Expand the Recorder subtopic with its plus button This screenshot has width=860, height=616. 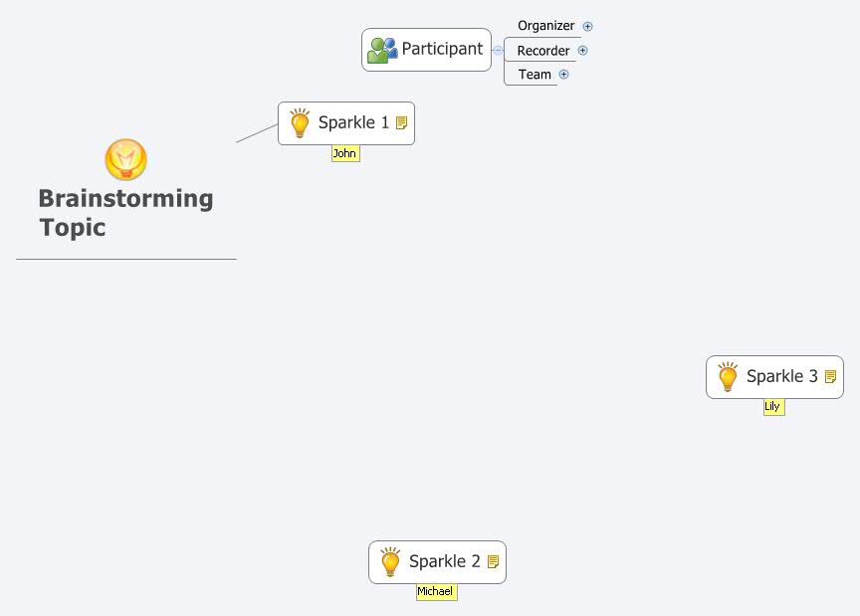point(583,50)
